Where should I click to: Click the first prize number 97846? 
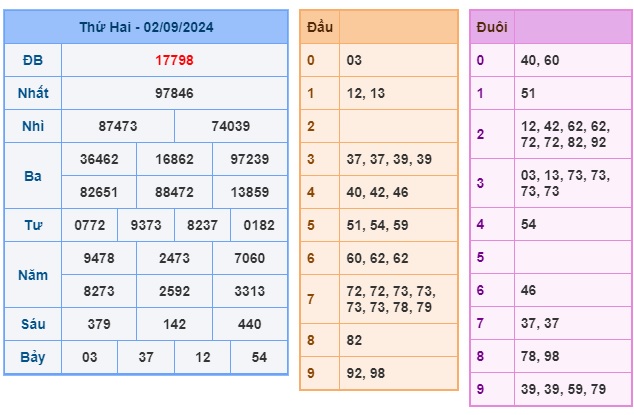click(x=174, y=93)
